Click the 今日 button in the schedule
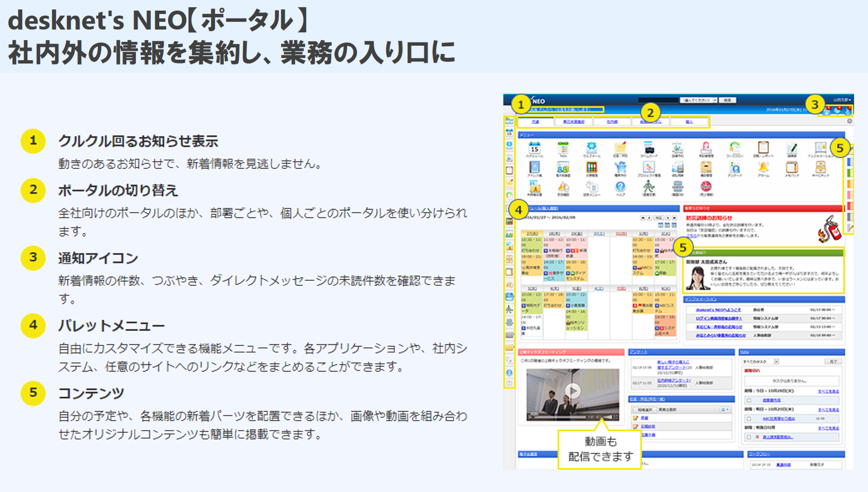This screenshot has width=868, height=492. 658,218
